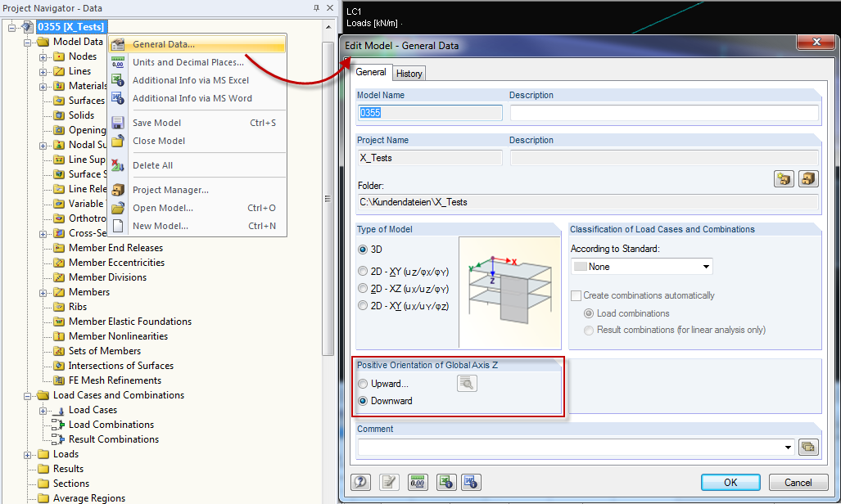Screen dimensions: 841x504
Task: Choose Delete All from the context menu
Action: click(197, 165)
